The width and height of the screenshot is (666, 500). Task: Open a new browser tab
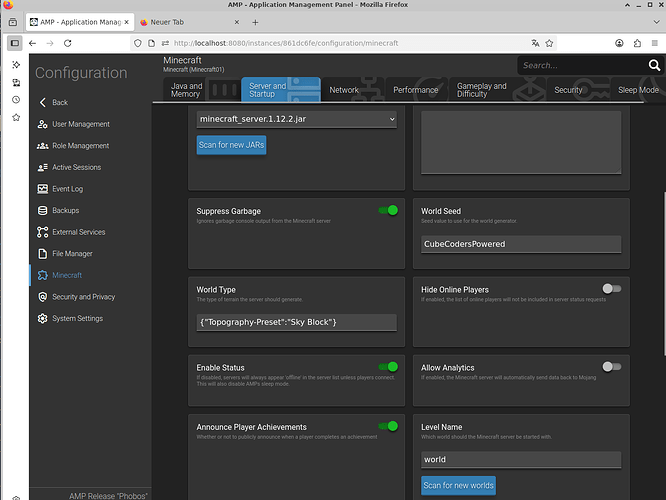(x=255, y=22)
